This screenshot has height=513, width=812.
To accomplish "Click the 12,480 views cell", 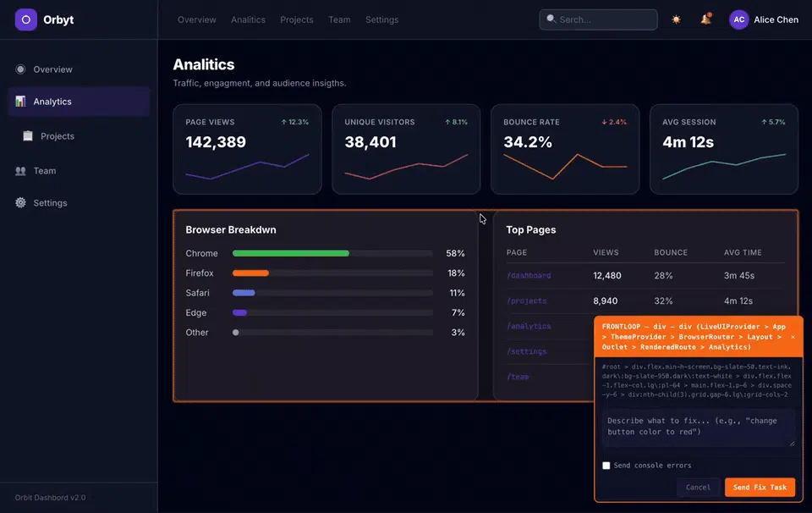I will tap(607, 276).
